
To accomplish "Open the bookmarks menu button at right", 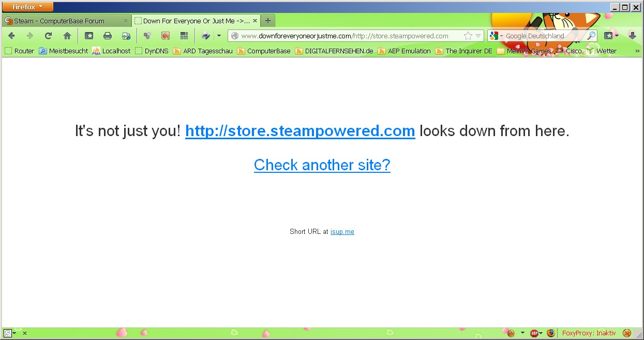I will (611, 36).
